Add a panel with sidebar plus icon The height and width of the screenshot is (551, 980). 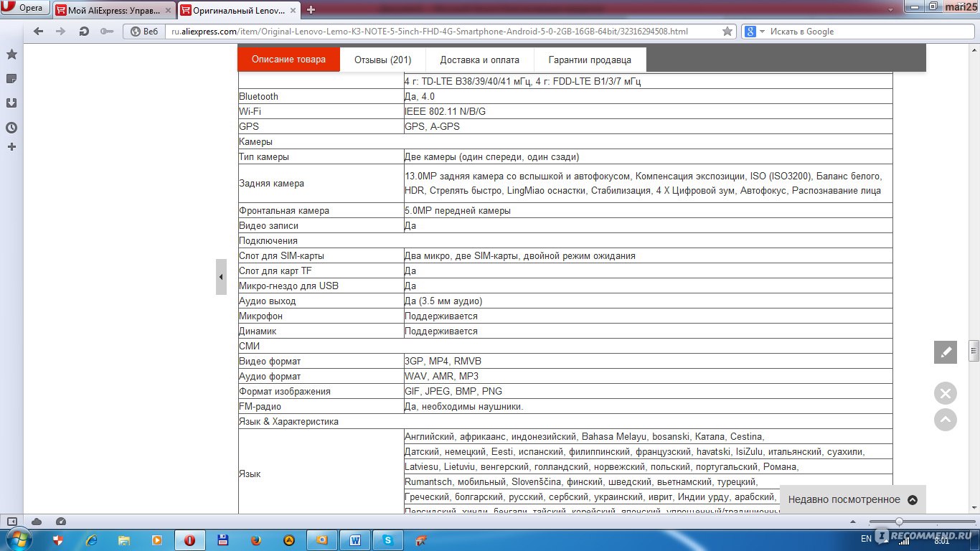pyautogui.click(x=11, y=147)
